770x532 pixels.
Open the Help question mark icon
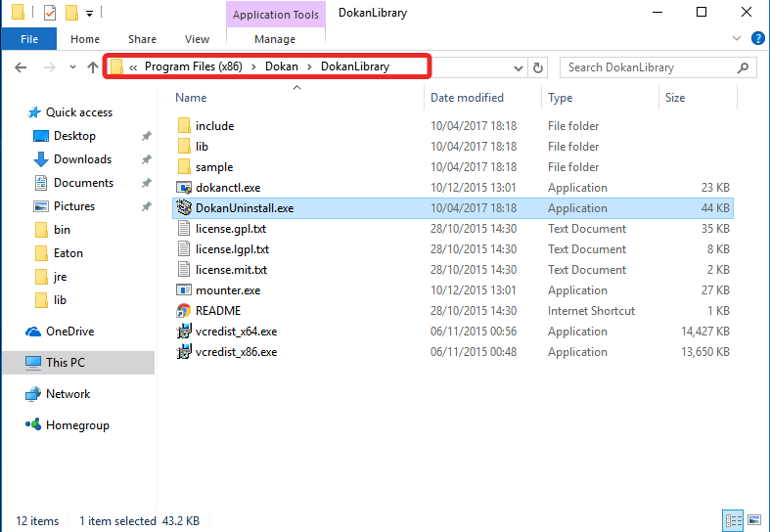click(x=757, y=38)
